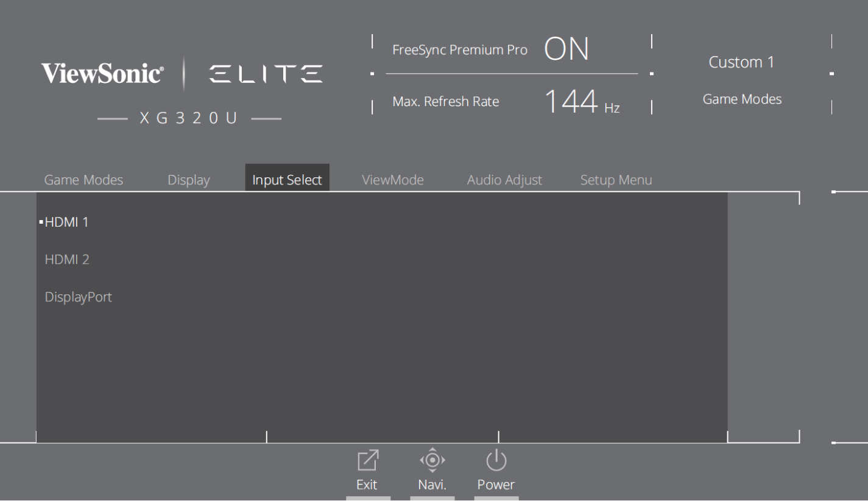Click the Custom 1 mode label
Image resolution: width=868 pixels, height=501 pixels.
[741, 62]
